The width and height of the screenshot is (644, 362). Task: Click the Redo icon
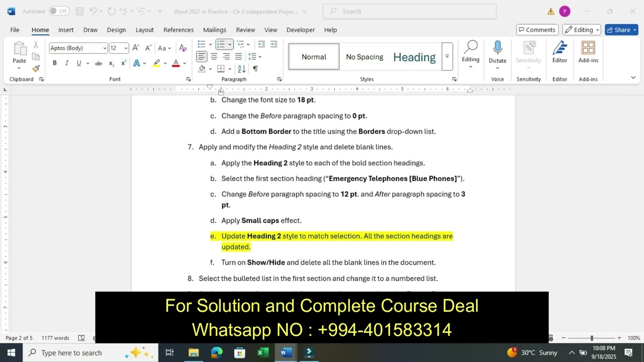tap(112, 11)
